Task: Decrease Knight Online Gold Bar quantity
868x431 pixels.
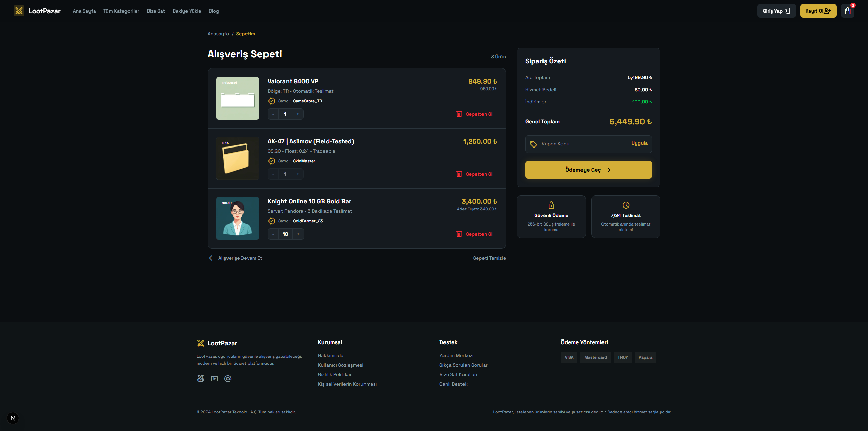Action: (273, 234)
